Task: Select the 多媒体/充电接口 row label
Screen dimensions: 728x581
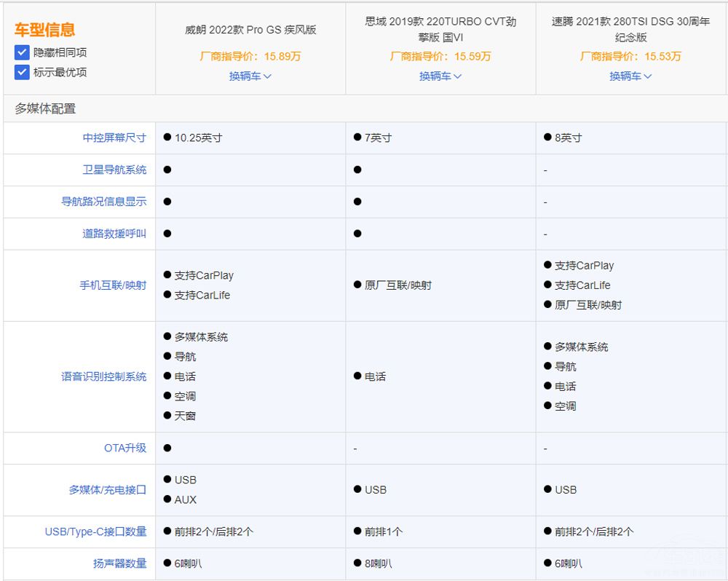Action: point(108,490)
